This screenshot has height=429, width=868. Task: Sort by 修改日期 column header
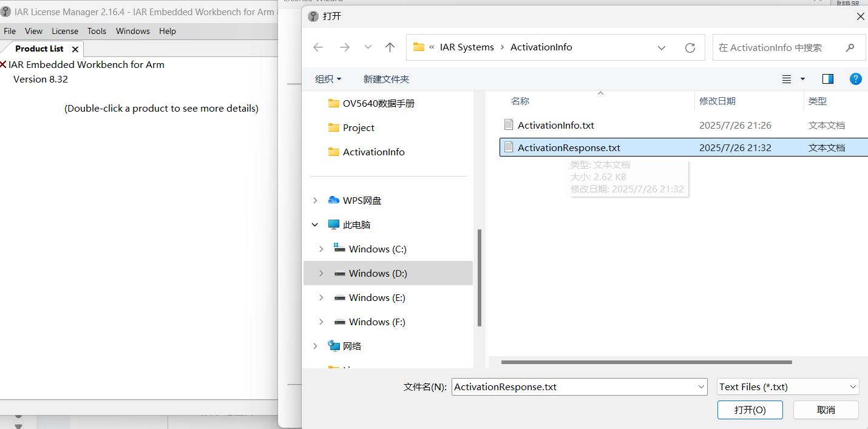pos(717,101)
